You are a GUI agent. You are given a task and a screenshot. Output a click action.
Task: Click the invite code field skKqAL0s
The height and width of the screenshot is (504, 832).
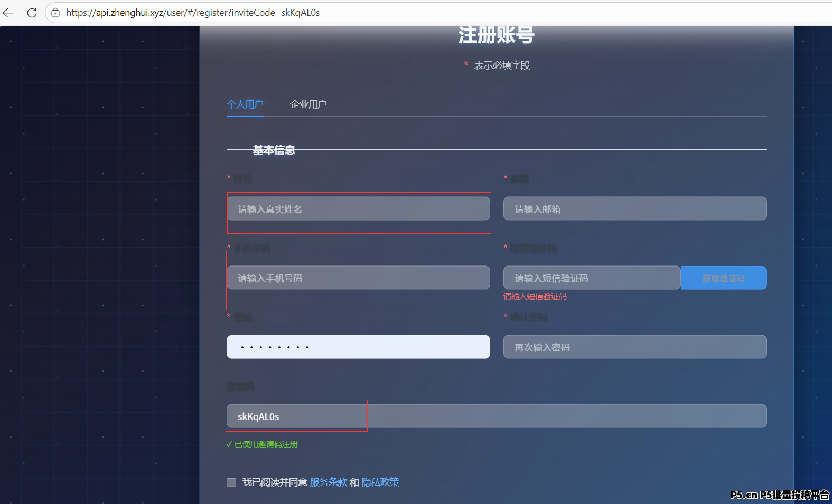(496, 416)
